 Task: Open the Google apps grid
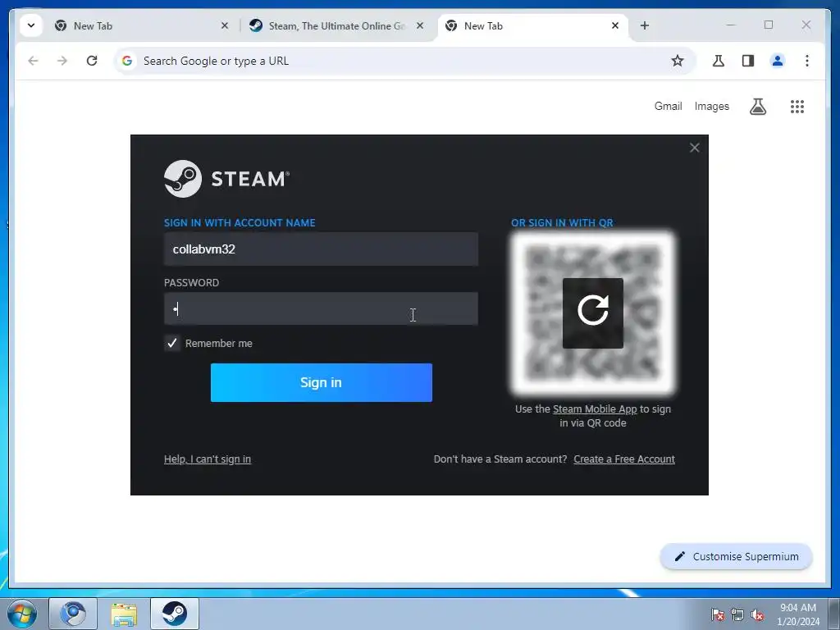(x=797, y=107)
